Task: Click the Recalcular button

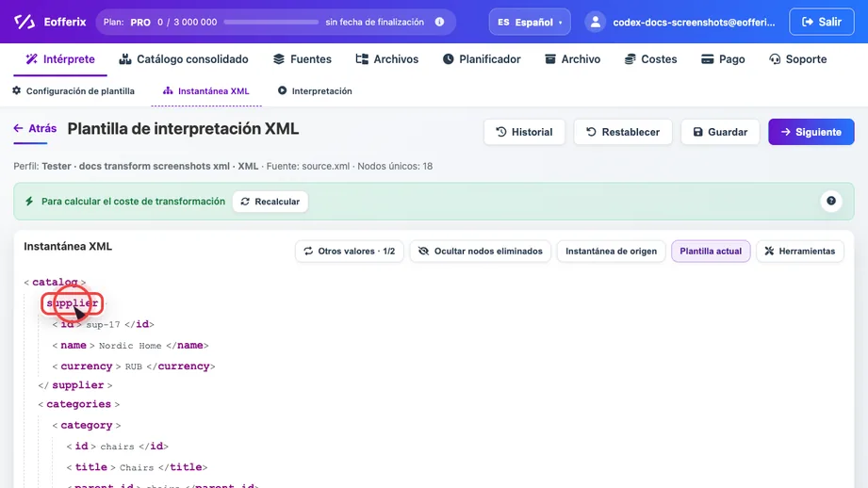Action: pyautogui.click(x=270, y=202)
